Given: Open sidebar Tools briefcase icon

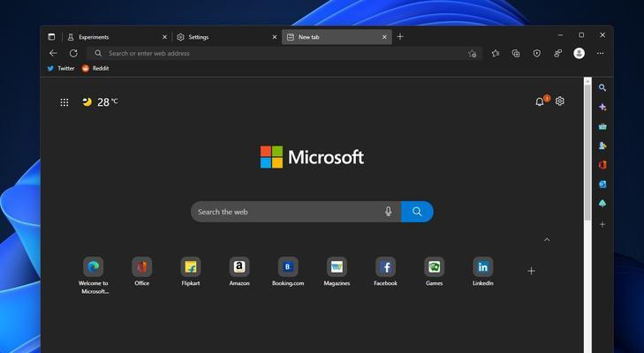Looking at the screenshot, I should [602, 126].
